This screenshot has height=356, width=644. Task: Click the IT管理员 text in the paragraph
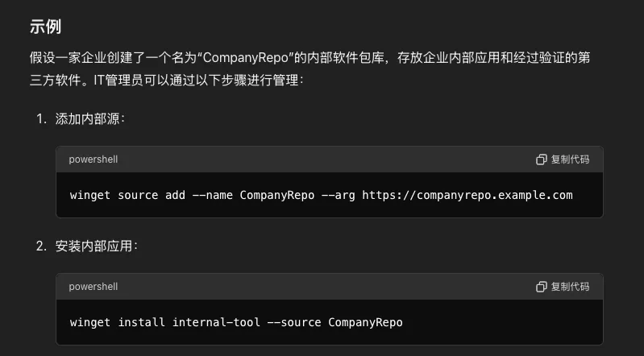coord(118,80)
